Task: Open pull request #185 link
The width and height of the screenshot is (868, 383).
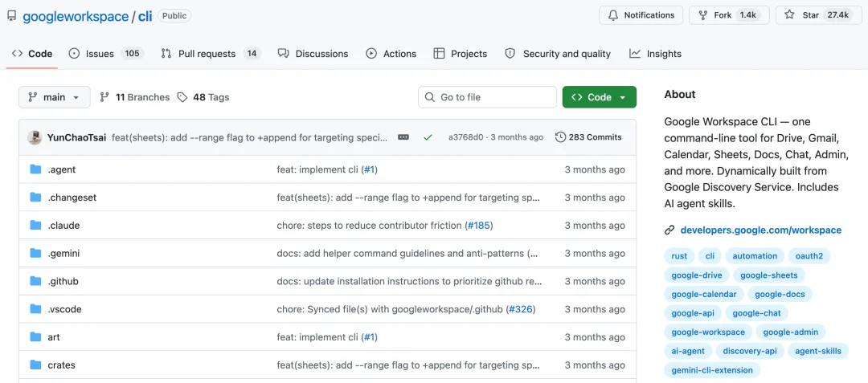Action: pos(480,226)
